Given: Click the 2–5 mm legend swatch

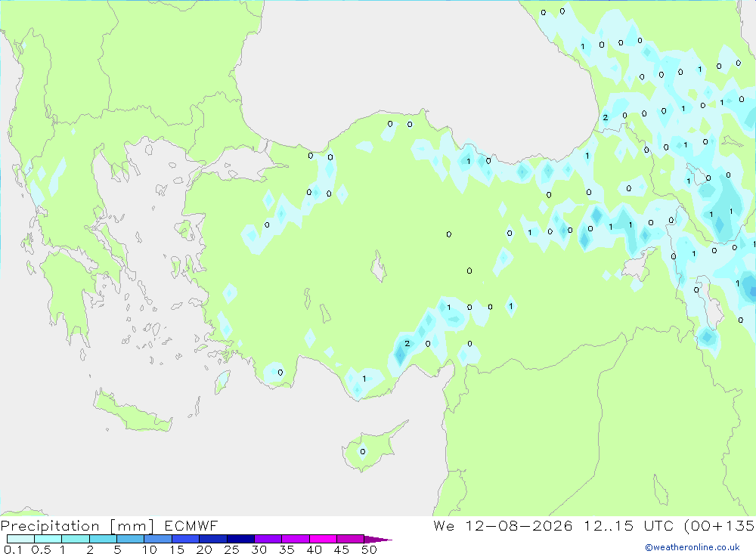Looking at the screenshot, I should coord(103,539).
